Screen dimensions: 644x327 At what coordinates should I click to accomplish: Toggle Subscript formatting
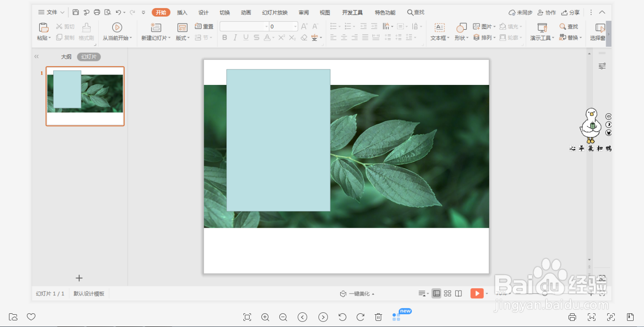[x=293, y=37]
